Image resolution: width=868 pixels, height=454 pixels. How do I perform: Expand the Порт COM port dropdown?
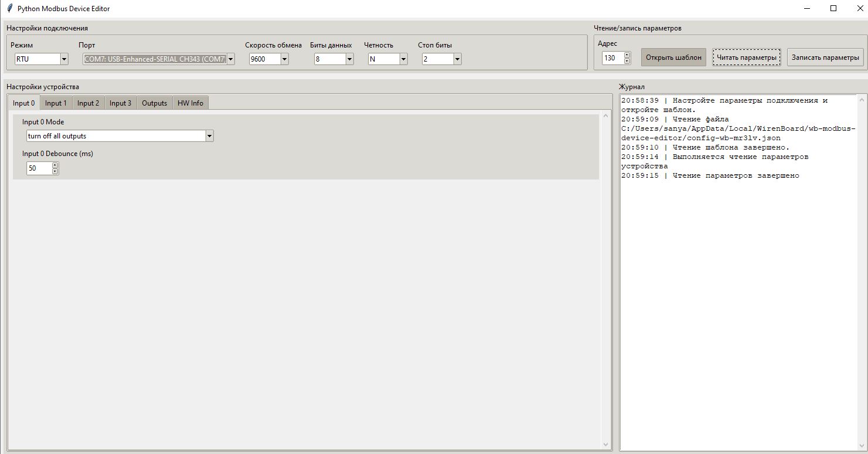[230, 59]
